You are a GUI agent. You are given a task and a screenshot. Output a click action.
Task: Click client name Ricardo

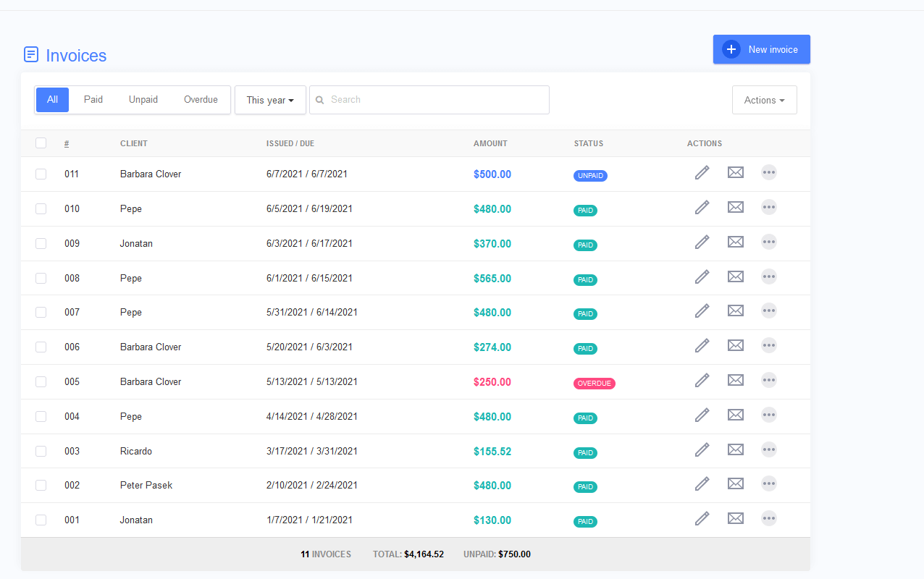[136, 451]
